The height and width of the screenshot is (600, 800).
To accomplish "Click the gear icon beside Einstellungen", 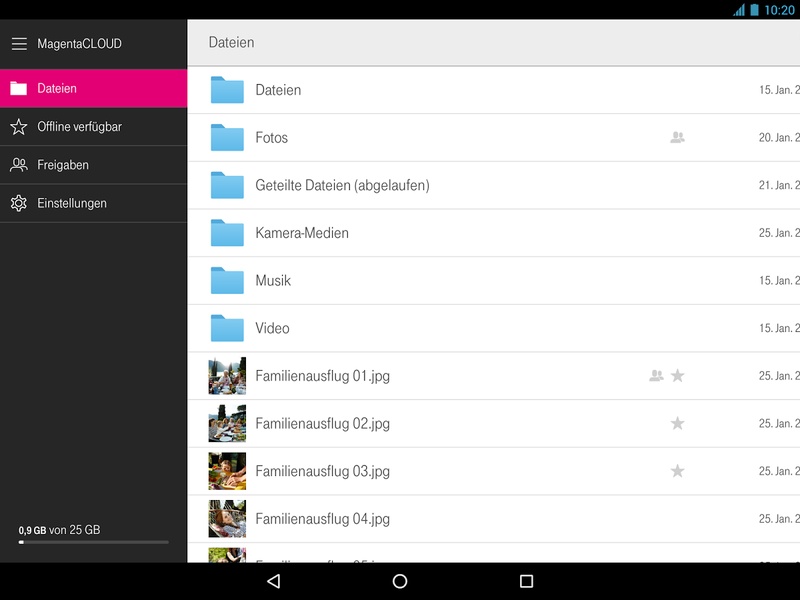I will (x=19, y=203).
